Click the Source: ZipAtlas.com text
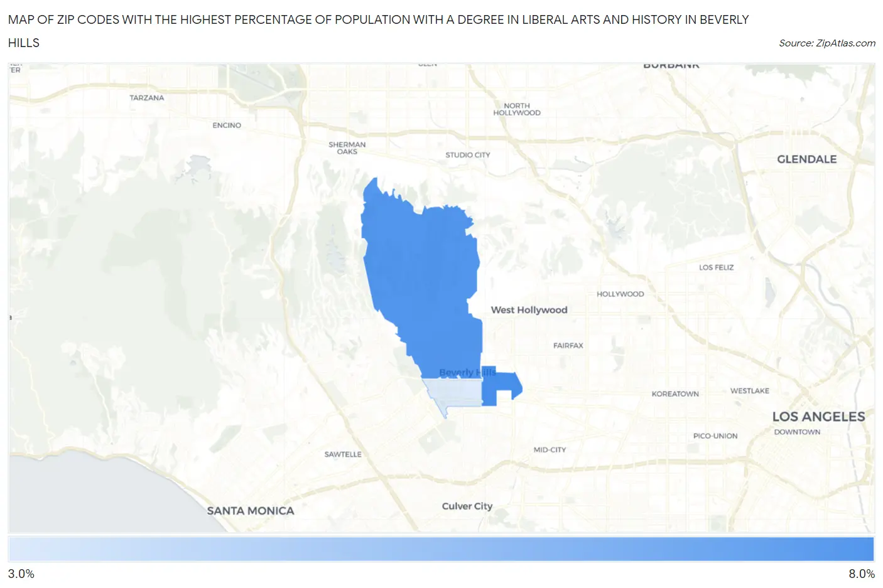The height and width of the screenshot is (588, 883). pyautogui.click(x=827, y=43)
